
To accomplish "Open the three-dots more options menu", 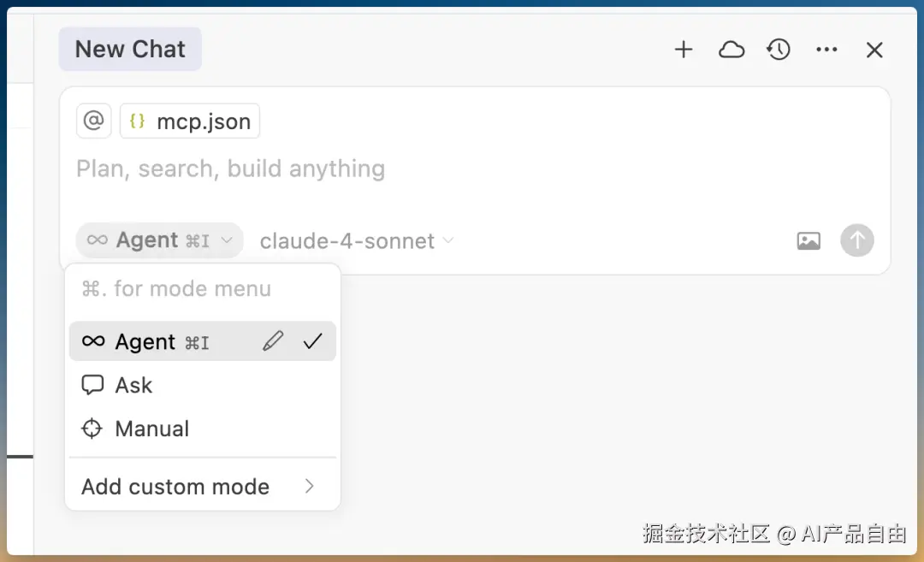I will (x=826, y=50).
